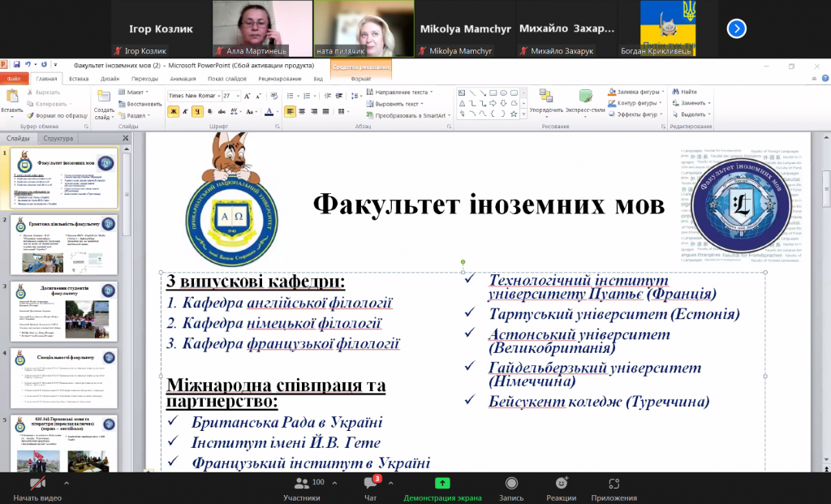Open font color picker swatch
The height and width of the screenshot is (504, 831).
(x=269, y=111)
